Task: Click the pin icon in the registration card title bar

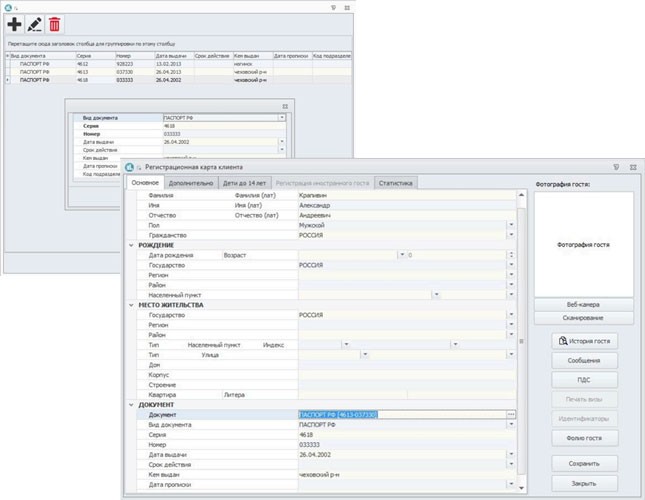Action: [615, 167]
